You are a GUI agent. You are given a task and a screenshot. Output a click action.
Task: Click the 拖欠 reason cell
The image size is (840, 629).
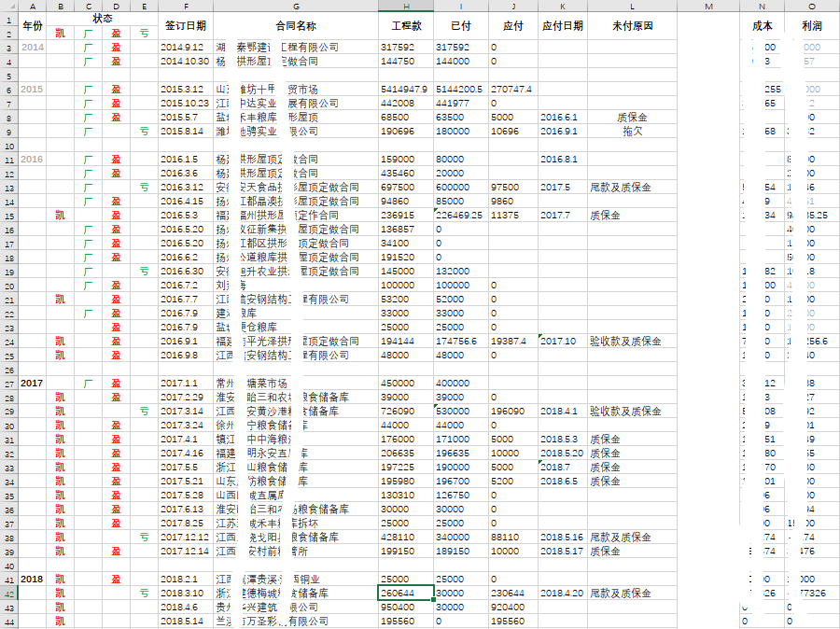pyautogui.click(x=633, y=132)
